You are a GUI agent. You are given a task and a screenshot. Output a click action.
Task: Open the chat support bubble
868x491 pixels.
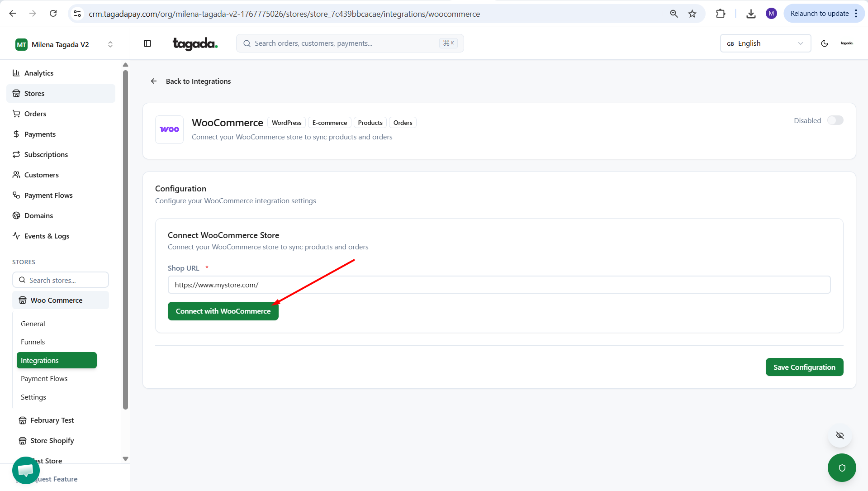[26, 470]
